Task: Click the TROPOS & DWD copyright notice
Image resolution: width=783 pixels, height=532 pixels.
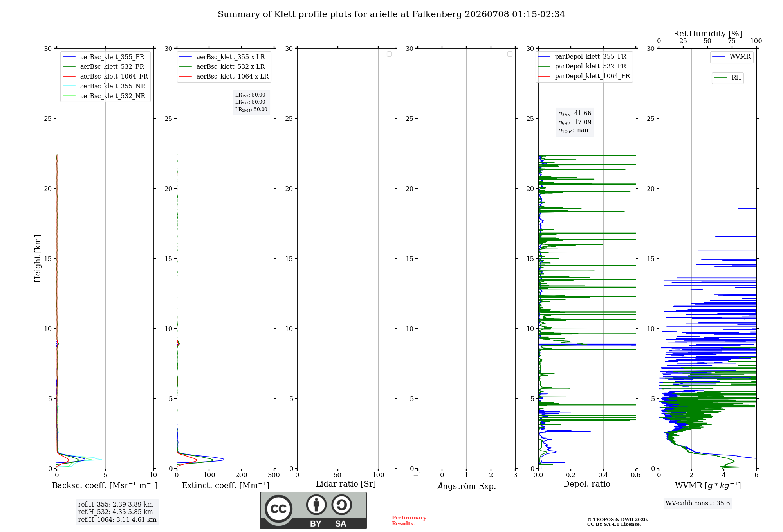Action: [617, 522]
